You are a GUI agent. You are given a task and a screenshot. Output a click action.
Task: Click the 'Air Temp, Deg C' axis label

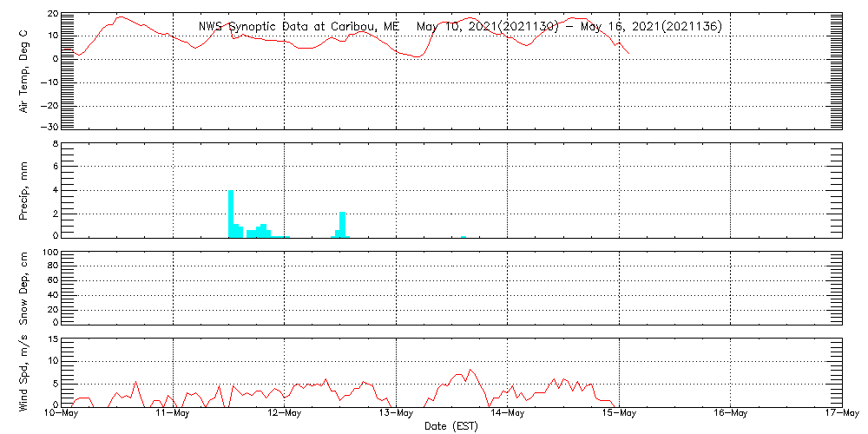click(x=24, y=72)
